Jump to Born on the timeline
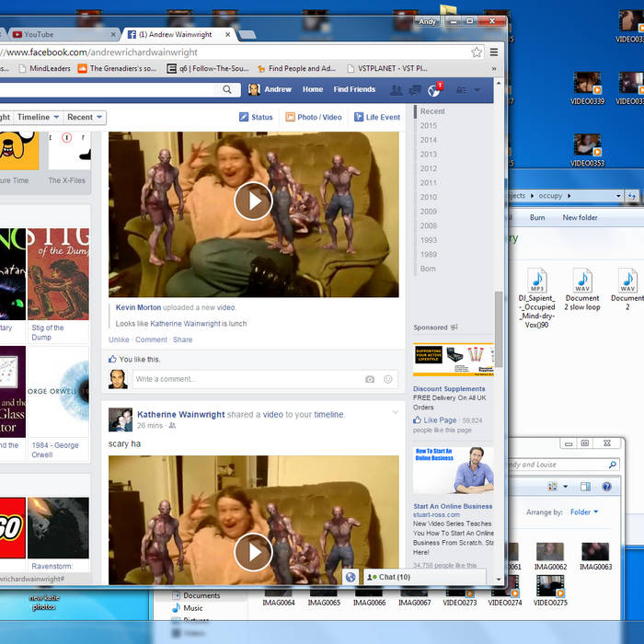644x644 pixels. (x=428, y=269)
